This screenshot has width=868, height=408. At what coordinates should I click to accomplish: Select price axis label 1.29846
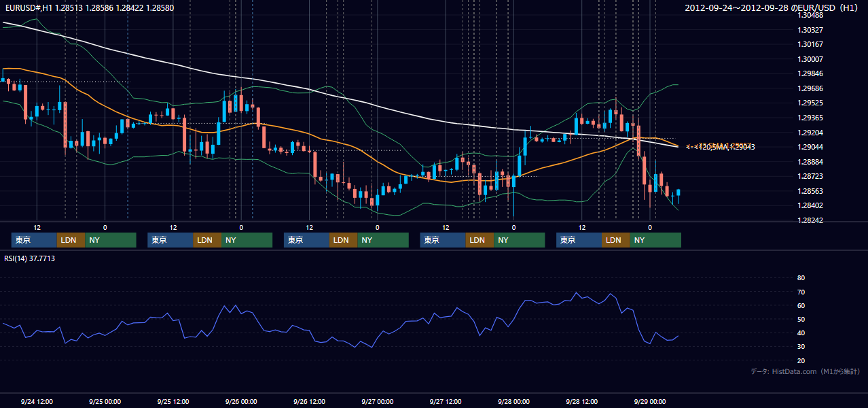click(x=810, y=74)
